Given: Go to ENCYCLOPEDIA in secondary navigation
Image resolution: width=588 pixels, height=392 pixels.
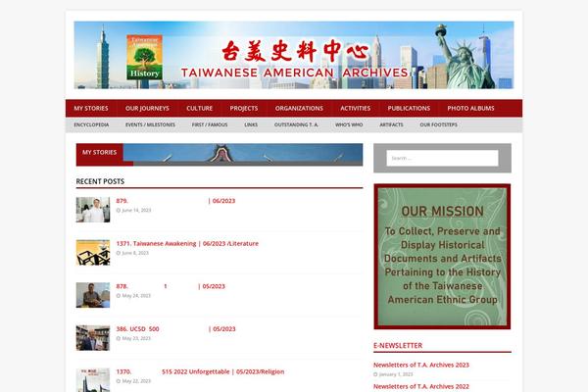Looking at the screenshot, I should click(91, 124).
